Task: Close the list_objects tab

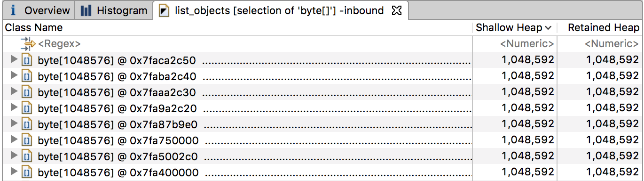Action: coord(396,10)
